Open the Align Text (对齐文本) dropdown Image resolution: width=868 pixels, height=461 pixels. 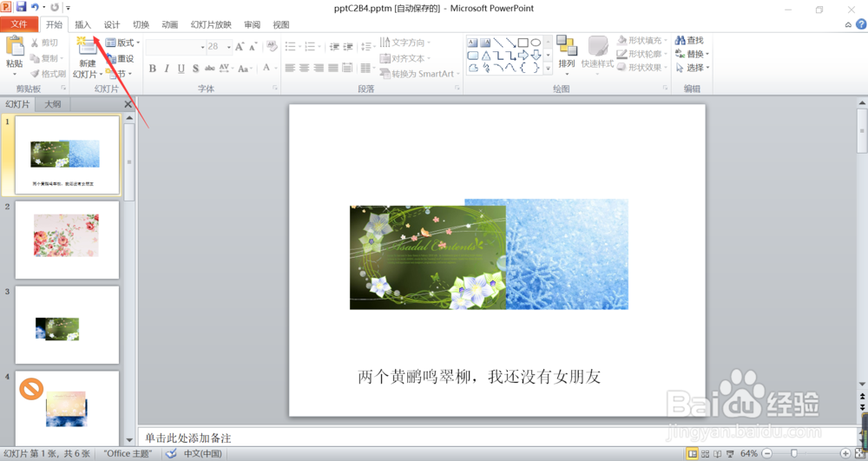point(405,58)
